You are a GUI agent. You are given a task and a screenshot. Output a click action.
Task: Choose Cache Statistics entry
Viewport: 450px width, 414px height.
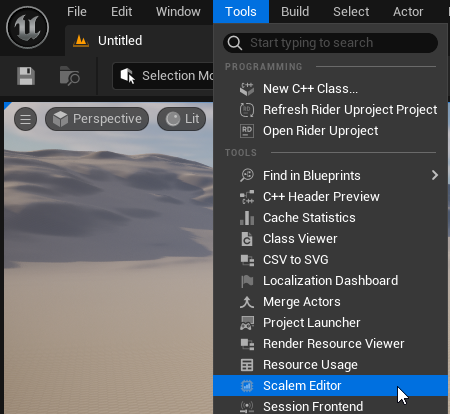click(330, 218)
